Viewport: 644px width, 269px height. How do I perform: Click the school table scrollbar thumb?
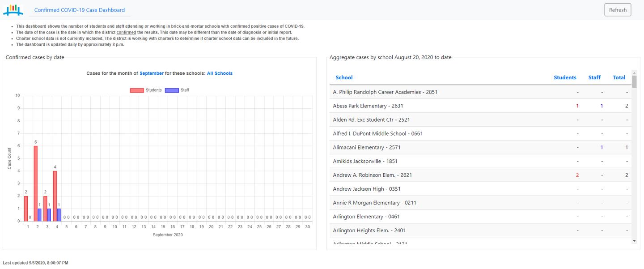(x=634, y=82)
